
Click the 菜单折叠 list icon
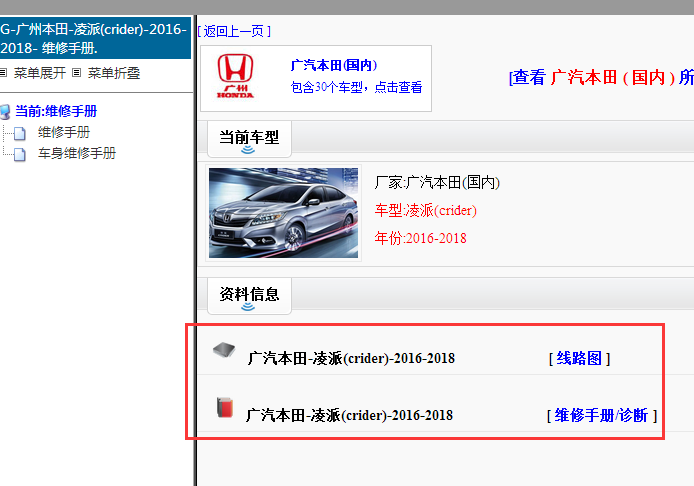[x=77, y=72]
